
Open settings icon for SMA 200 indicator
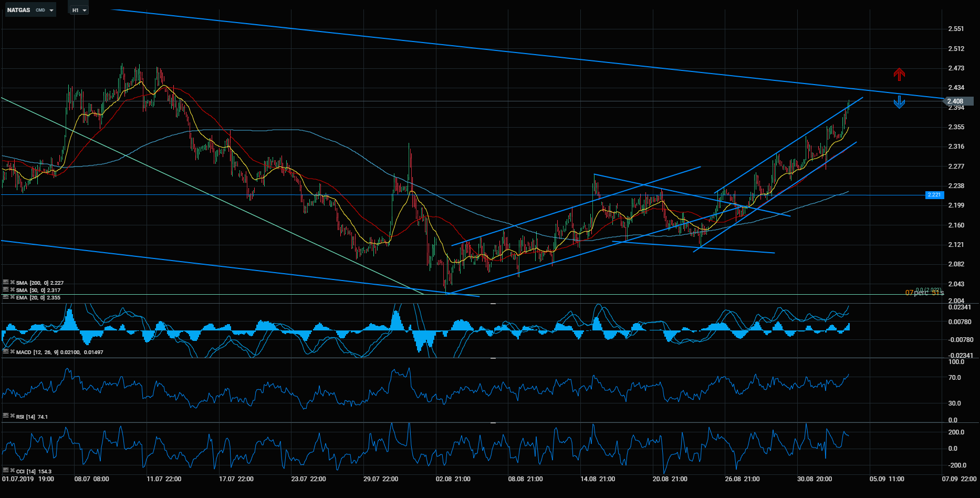tap(6, 282)
